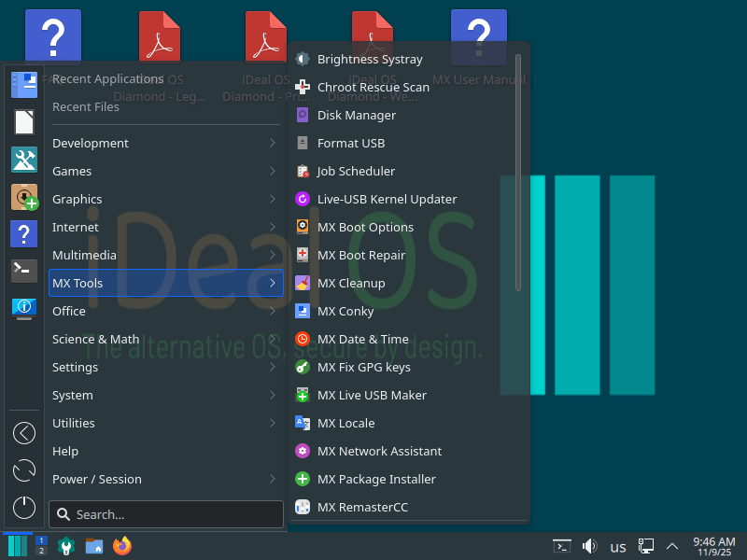Expand the Settings submenu

pyautogui.click(x=78, y=367)
